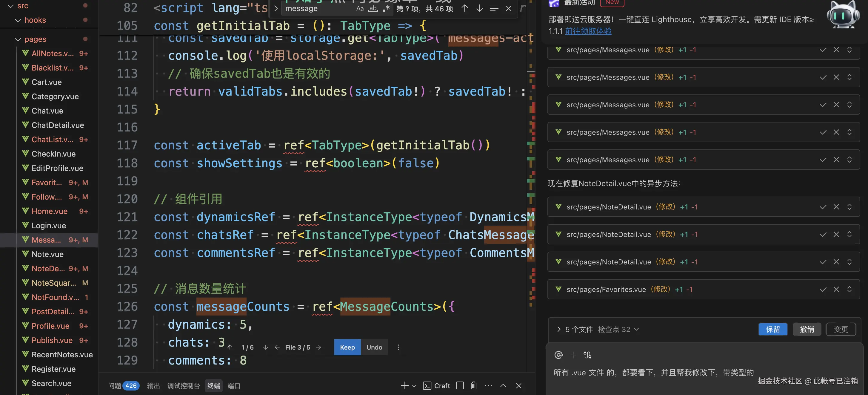Open the 前往领取体验 link
The width and height of the screenshot is (868, 395).
588,31
